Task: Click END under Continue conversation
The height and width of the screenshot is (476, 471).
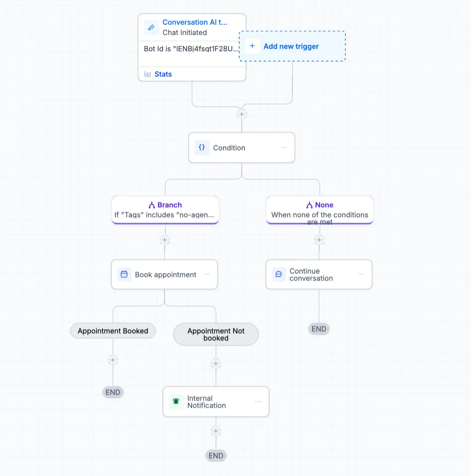Action: (319, 329)
